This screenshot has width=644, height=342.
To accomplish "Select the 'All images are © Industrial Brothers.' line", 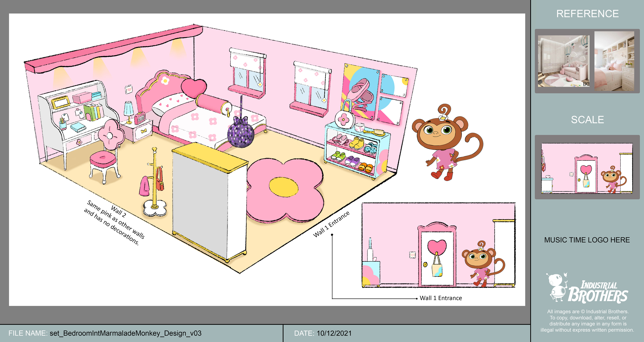I will click(x=588, y=311).
